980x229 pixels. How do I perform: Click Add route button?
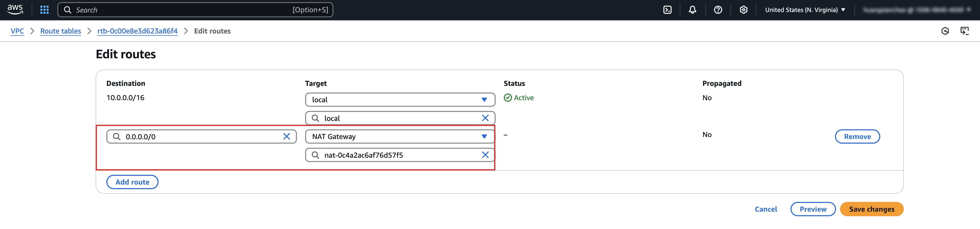(x=132, y=182)
